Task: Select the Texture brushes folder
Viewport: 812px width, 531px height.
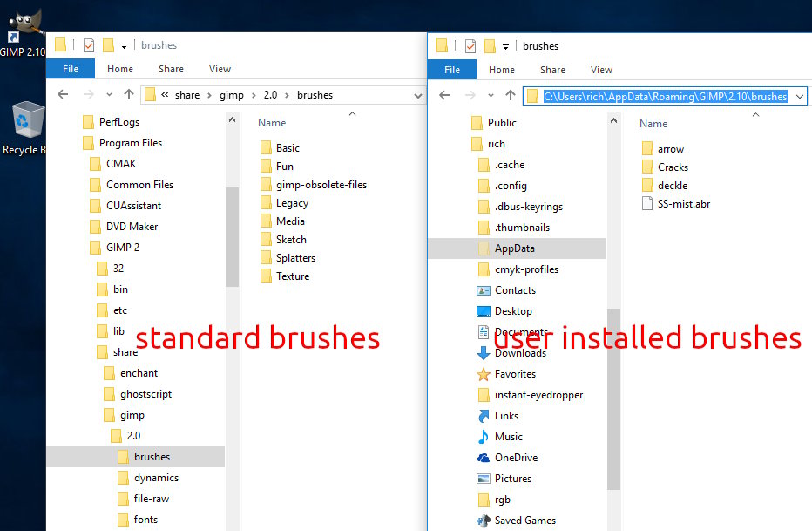Action: pyautogui.click(x=284, y=276)
